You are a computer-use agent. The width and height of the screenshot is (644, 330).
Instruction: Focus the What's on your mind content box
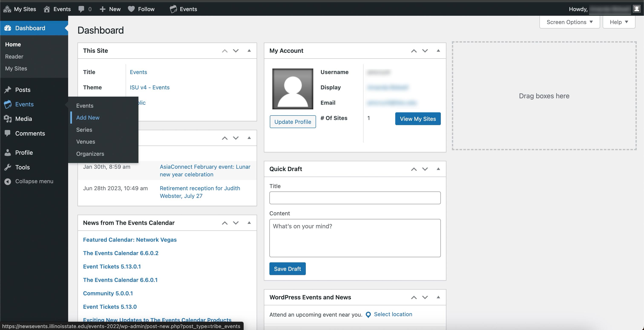click(355, 238)
